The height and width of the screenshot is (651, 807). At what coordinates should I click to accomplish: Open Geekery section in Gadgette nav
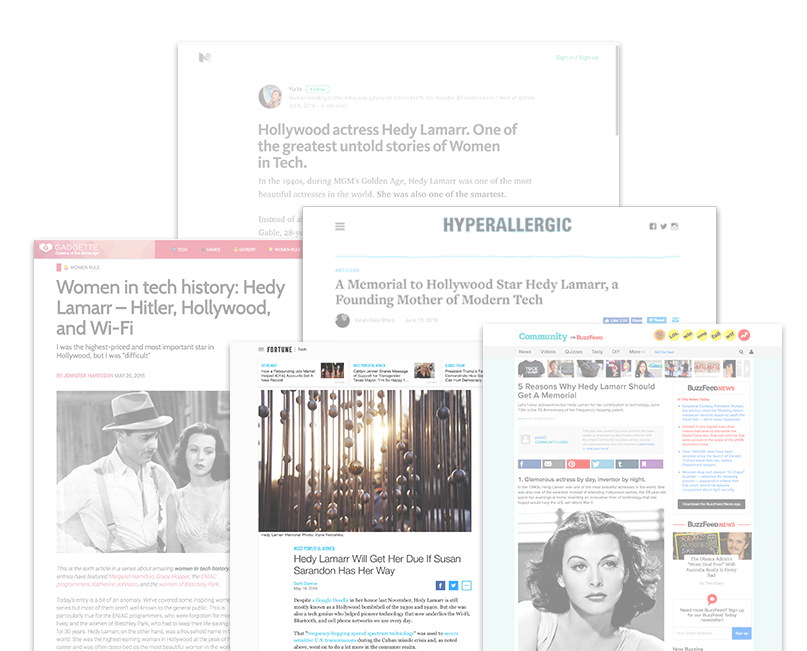[x=244, y=249]
